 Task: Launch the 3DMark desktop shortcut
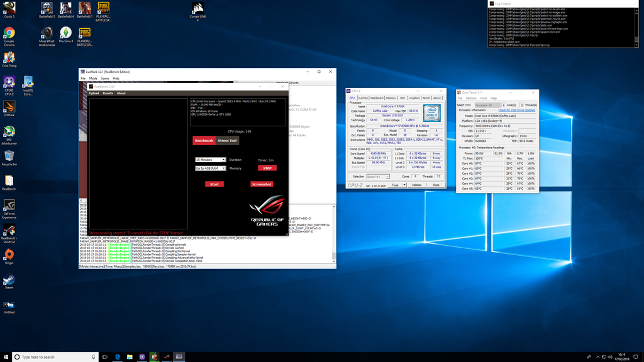pos(9,107)
